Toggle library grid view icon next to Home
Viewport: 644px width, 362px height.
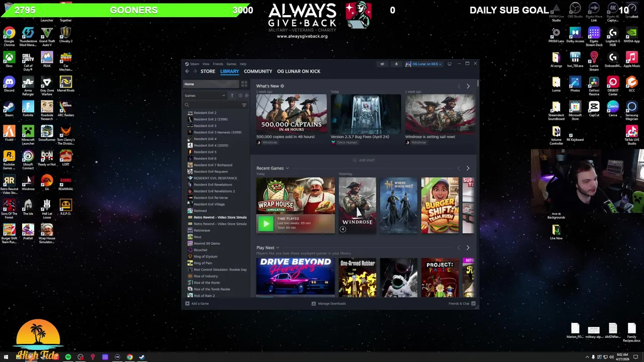(x=244, y=84)
